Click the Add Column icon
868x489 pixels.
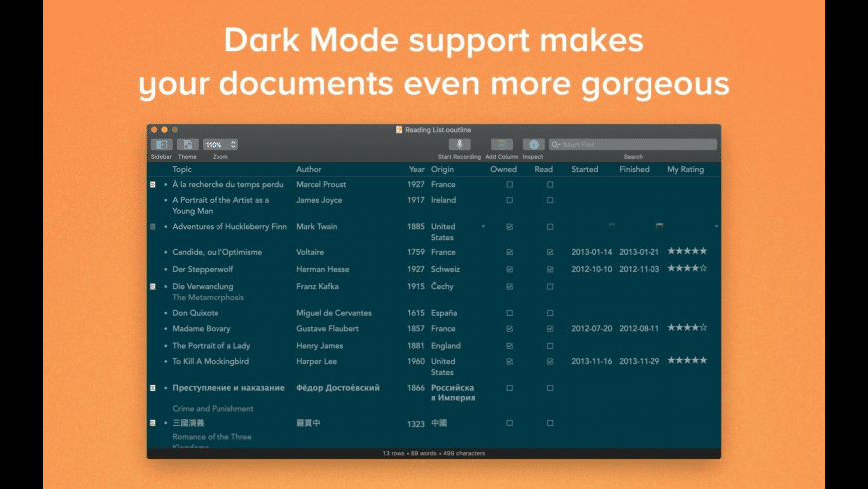click(x=502, y=144)
